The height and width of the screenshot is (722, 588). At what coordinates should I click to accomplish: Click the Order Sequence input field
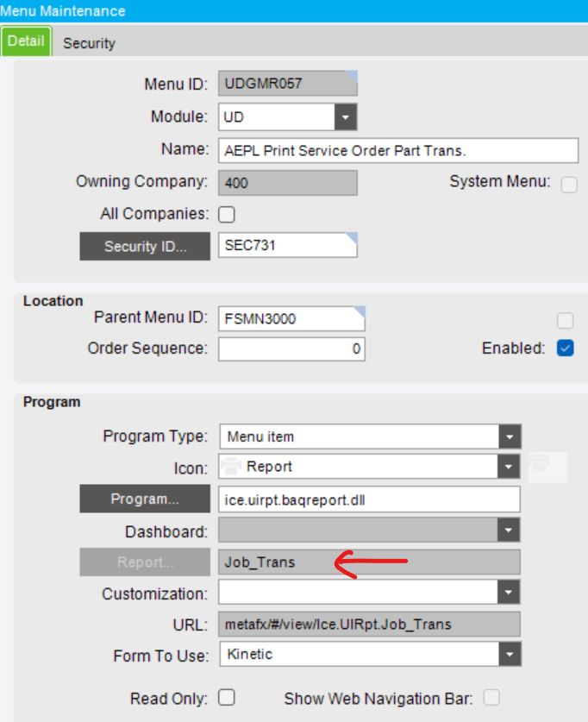(291, 349)
